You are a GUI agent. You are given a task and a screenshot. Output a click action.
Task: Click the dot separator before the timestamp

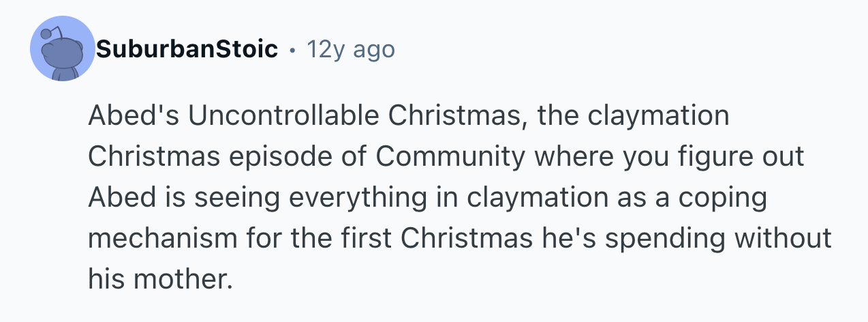pos(292,50)
